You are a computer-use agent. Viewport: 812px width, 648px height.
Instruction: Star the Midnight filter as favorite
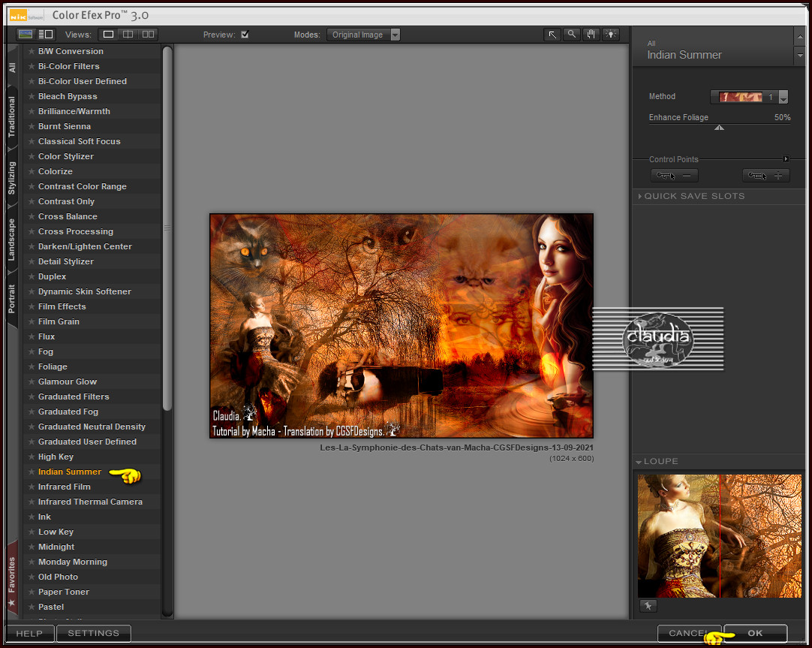(32, 547)
